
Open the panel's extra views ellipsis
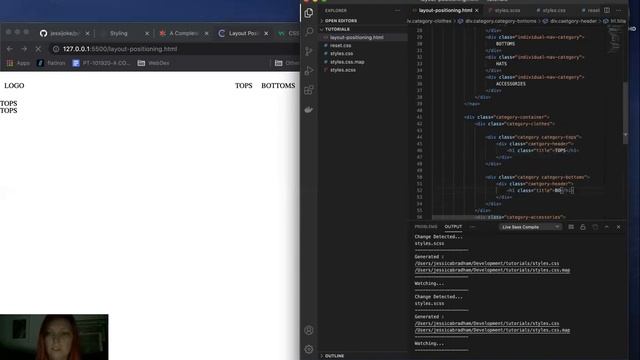tap(473, 227)
